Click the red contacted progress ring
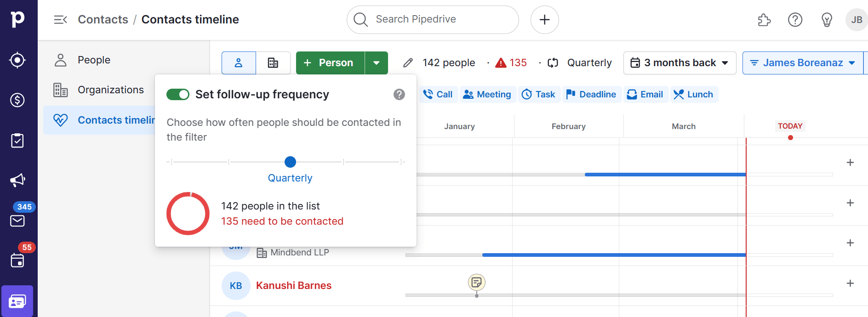Screen dimensions: 868x317 tap(188, 214)
